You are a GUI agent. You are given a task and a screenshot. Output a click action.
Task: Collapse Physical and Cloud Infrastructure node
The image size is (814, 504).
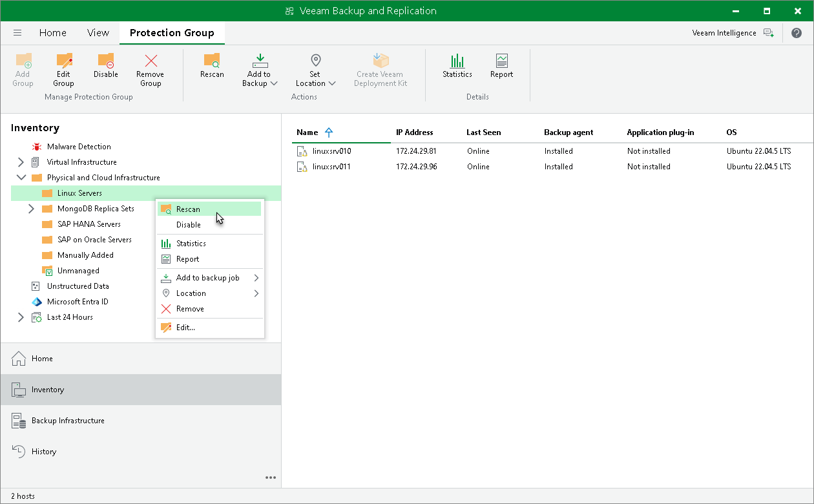21,178
